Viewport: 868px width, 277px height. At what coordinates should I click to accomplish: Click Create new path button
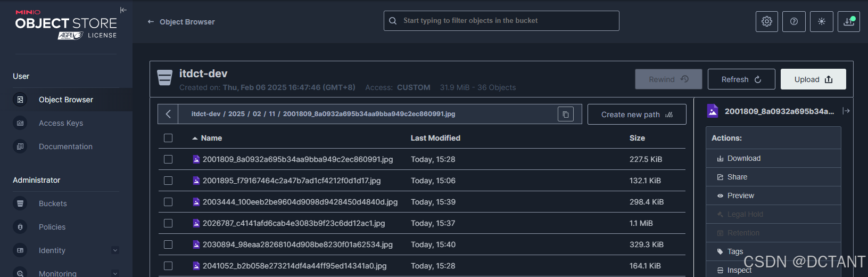[637, 115]
